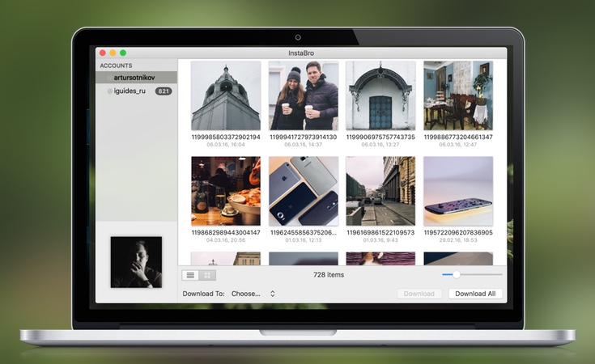Click the artursotnikov account avatar icon
This screenshot has height=364, width=595.
tap(109, 78)
